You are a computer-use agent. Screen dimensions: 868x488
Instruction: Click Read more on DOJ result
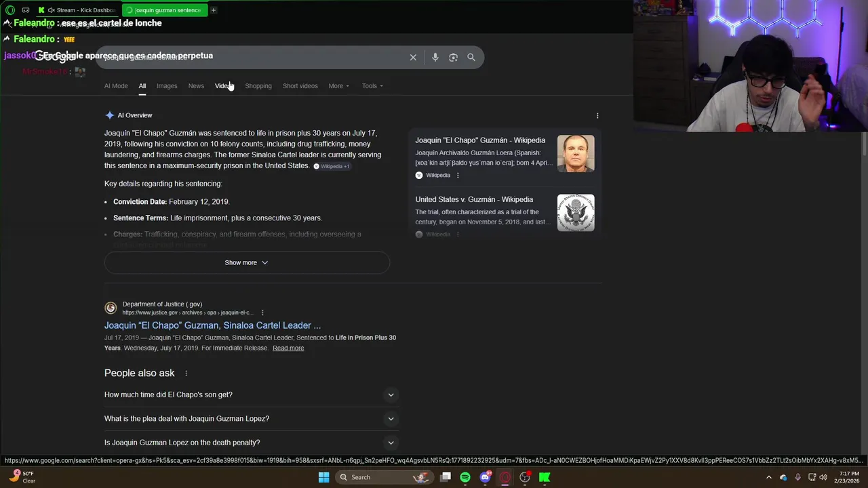click(x=288, y=348)
